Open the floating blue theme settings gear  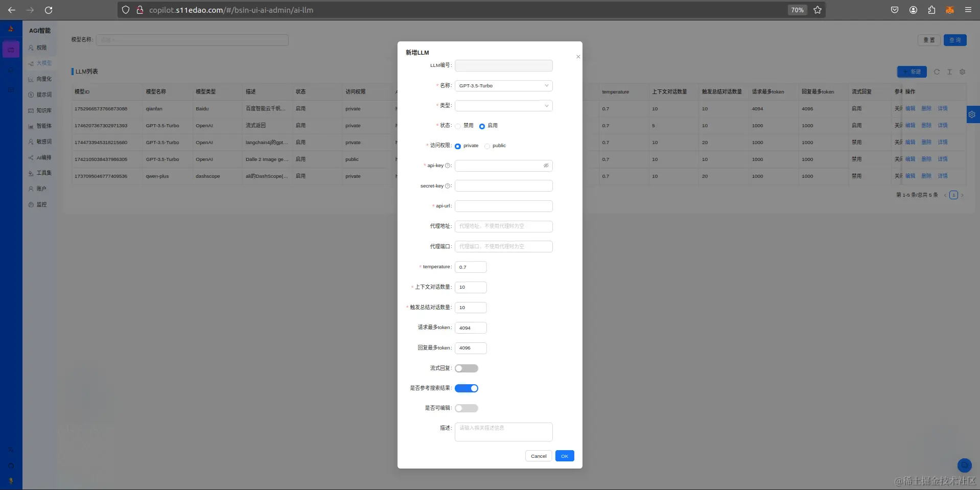(972, 114)
